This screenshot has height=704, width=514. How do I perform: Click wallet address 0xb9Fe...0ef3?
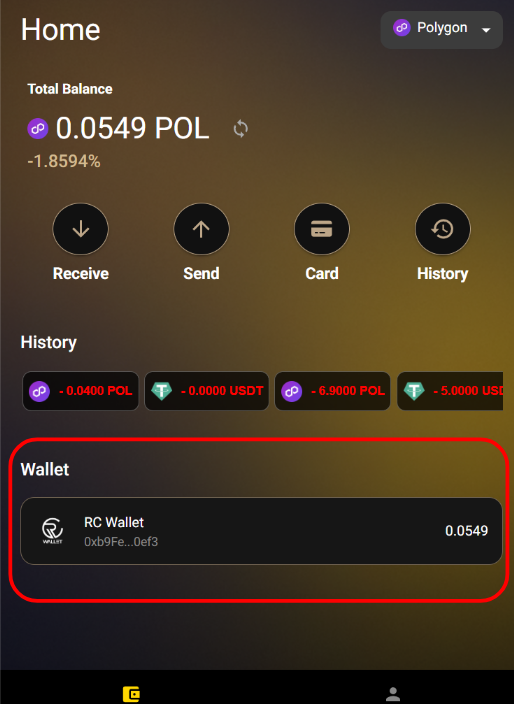point(121,542)
